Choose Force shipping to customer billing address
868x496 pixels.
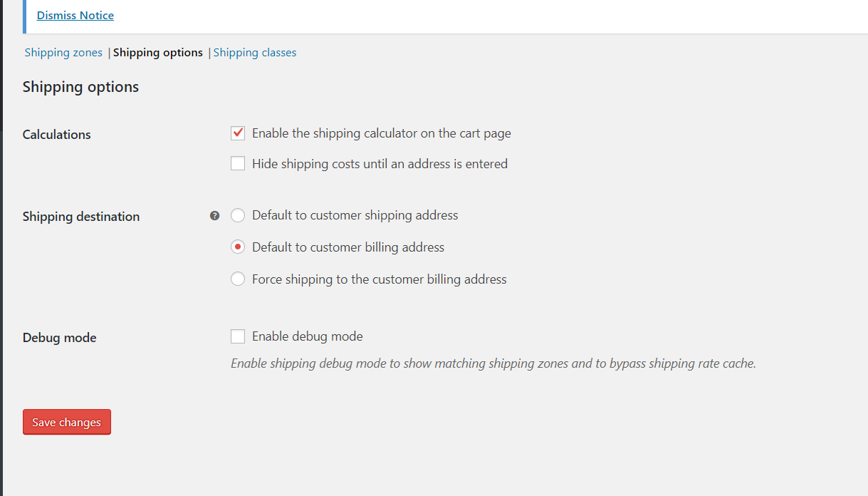(238, 279)
